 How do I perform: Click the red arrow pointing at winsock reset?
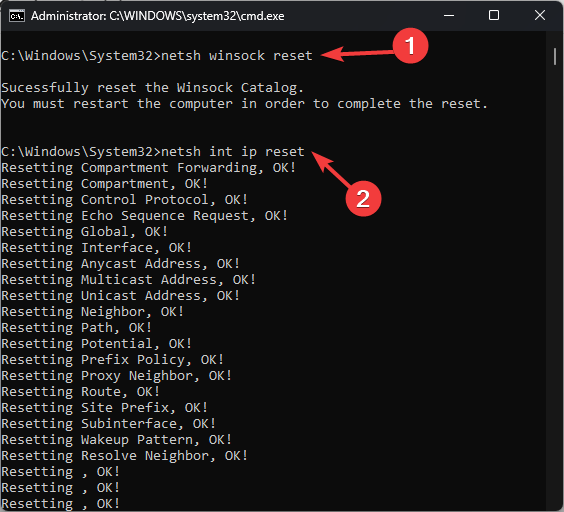(x=357, y=54)
